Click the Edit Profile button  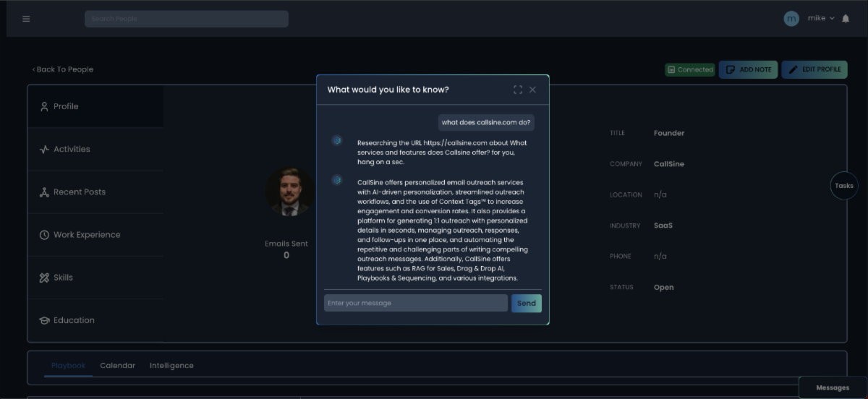pos(814,69)
